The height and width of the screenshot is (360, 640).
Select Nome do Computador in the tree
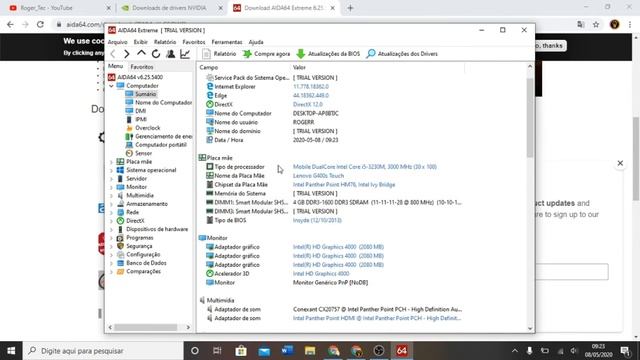tap(163, 102)
